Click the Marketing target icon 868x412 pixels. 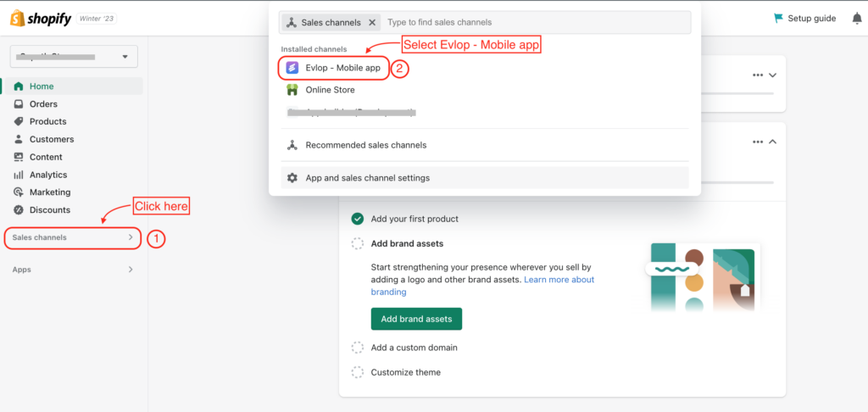pyautogui.click(x=19, y=192)
